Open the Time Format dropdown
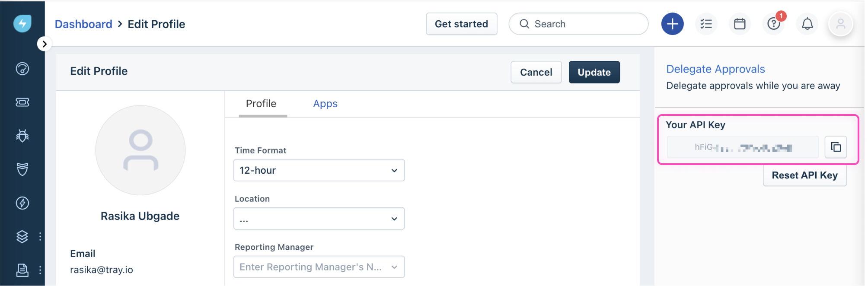The width and height of the screenshot is (868, 286). [x=319, y=170]
